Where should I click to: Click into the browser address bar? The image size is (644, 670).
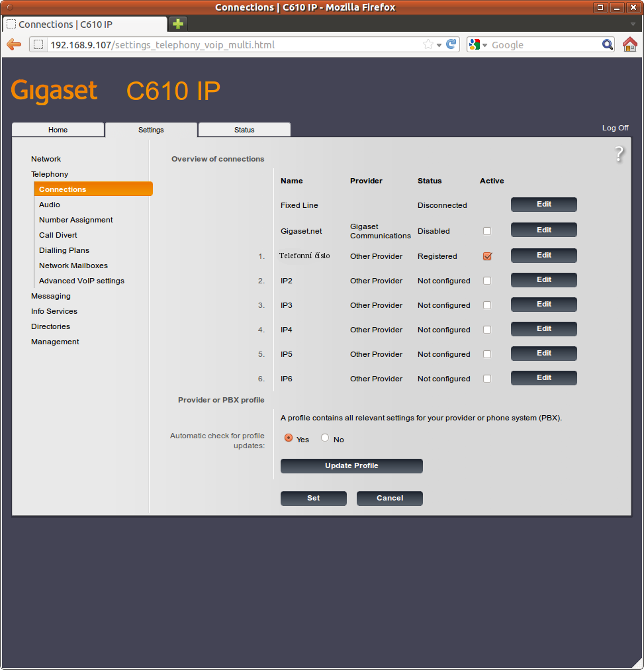point(232,45)
